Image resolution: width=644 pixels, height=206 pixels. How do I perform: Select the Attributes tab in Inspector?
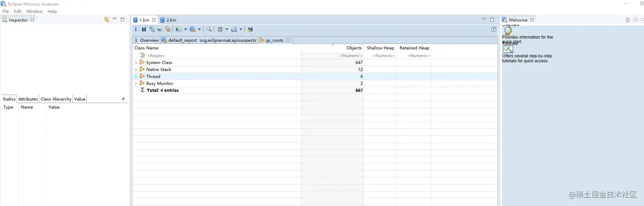pyautogui.click(x=28, y=99)
